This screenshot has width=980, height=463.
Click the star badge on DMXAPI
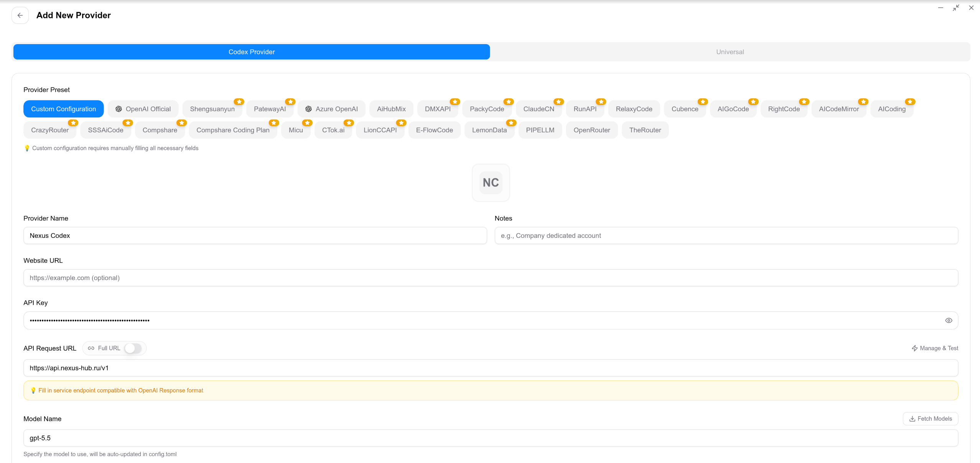pos(455,102)
